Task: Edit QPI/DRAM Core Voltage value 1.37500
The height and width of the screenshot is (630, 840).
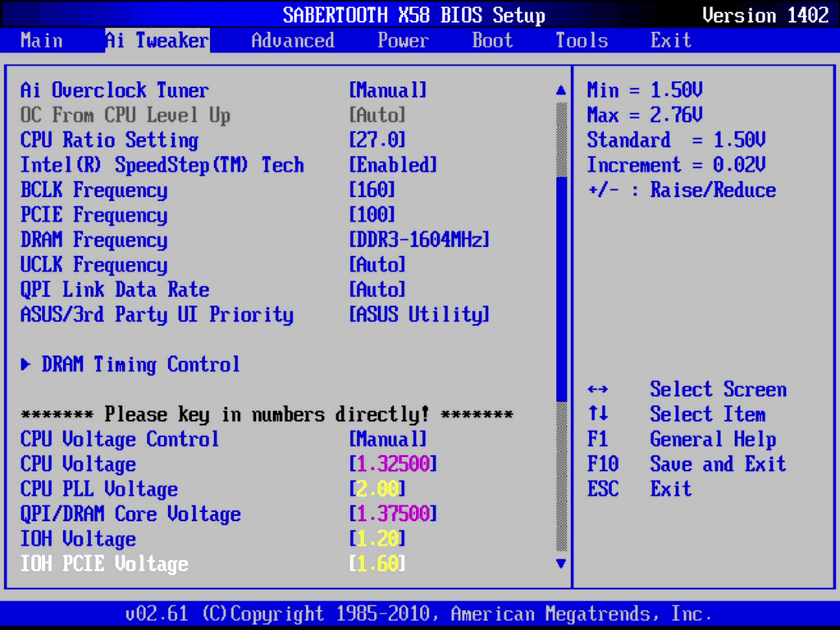Action: [393, 514]
